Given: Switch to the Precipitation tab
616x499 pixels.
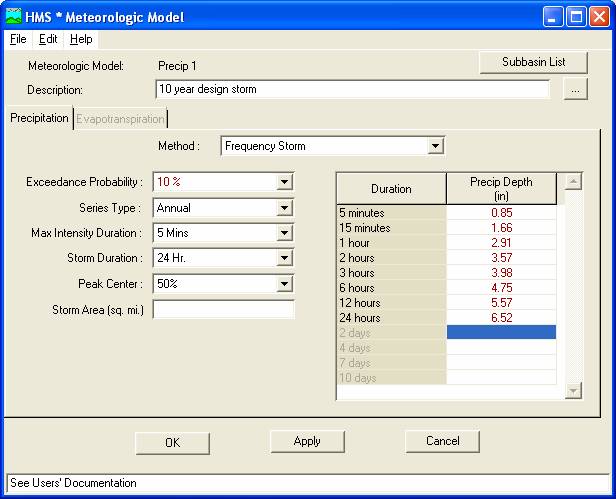Looking at the screenshot, I should tap(39, 118).
